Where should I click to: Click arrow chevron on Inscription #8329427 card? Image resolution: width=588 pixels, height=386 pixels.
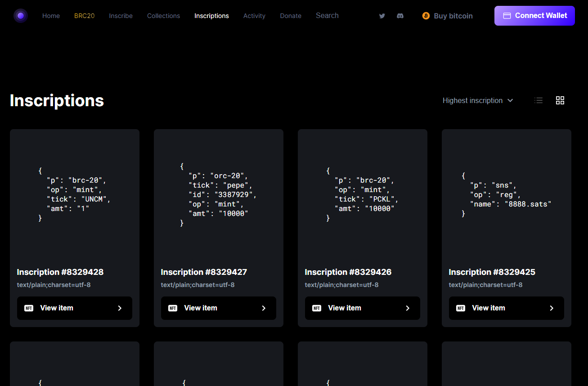pos(264,308)
